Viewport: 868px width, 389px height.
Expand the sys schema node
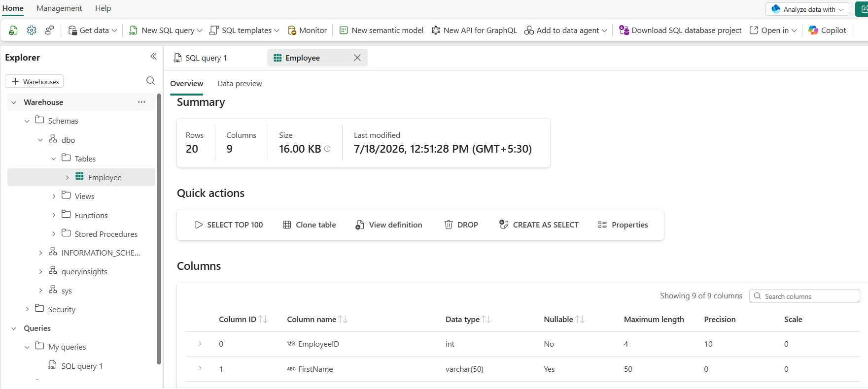pyautogui.click(x=40, y=291)
